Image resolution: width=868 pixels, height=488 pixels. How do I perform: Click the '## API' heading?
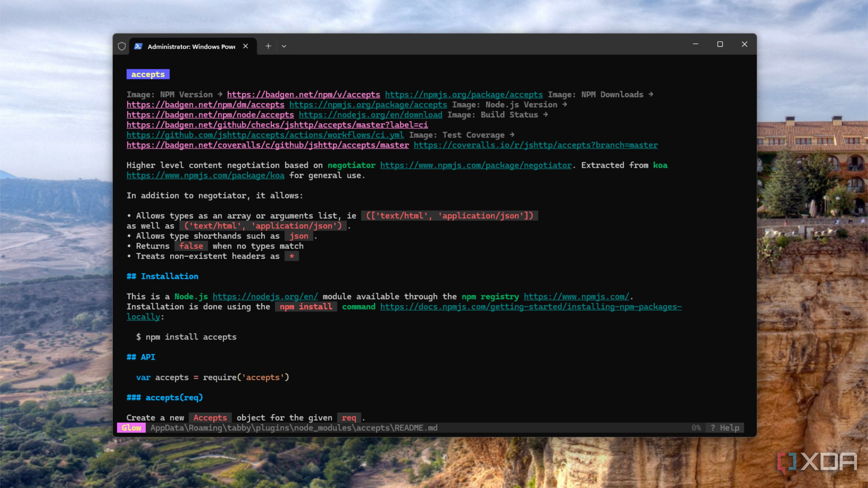(x=141, y=357)
